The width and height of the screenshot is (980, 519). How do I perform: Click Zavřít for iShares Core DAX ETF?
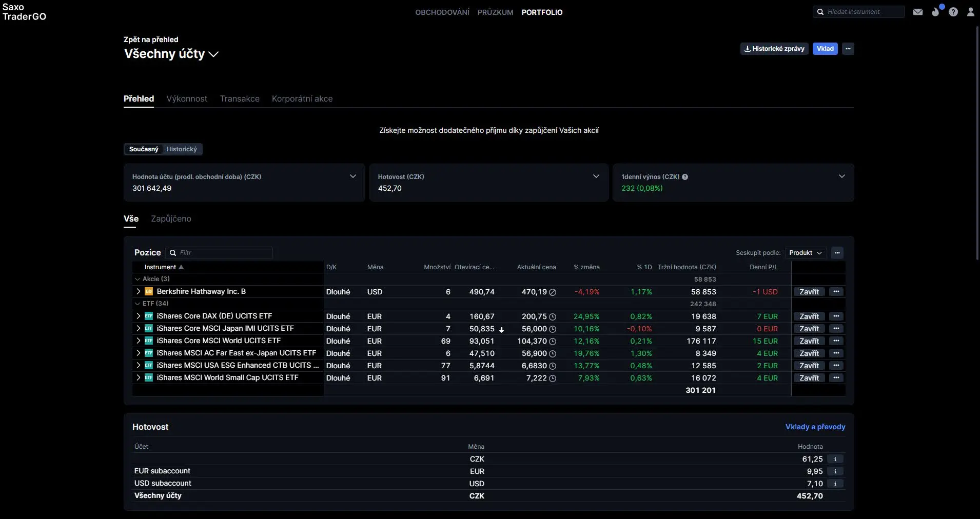tap(809, 316)
